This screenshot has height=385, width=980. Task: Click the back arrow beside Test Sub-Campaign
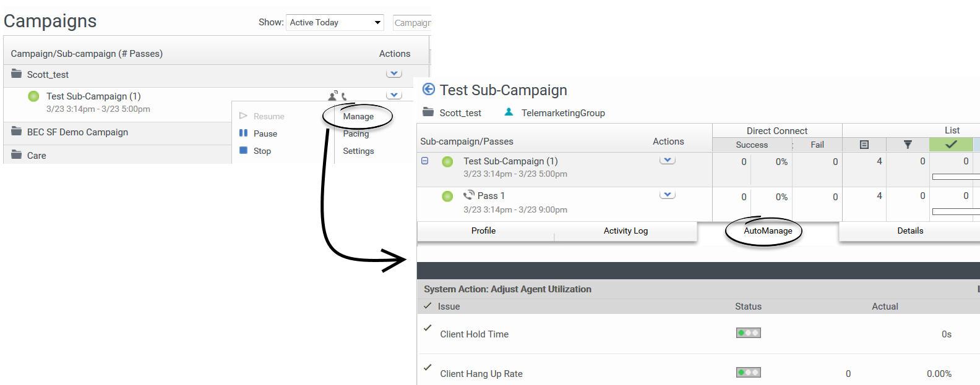pyautogui.click(x=428, y=90)
